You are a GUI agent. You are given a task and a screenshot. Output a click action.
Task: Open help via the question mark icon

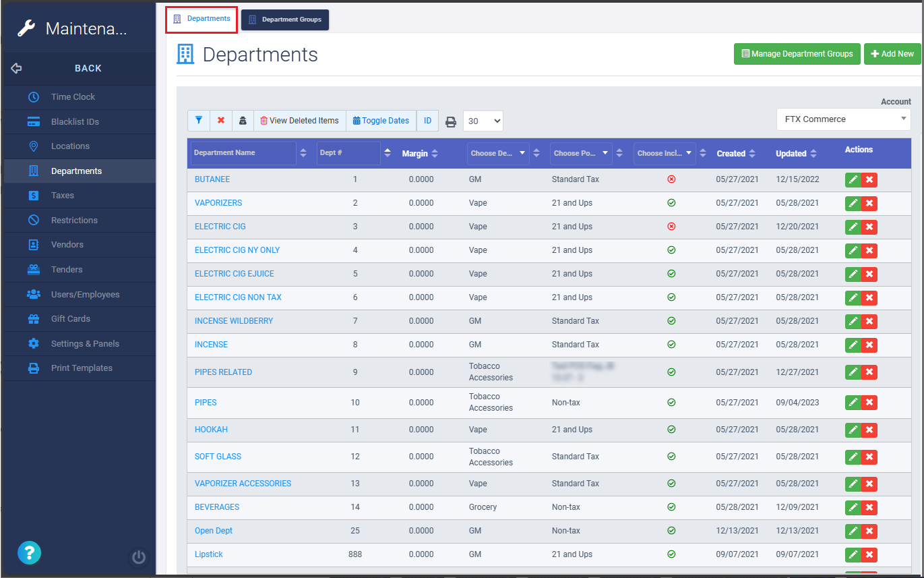coord(30,553)
